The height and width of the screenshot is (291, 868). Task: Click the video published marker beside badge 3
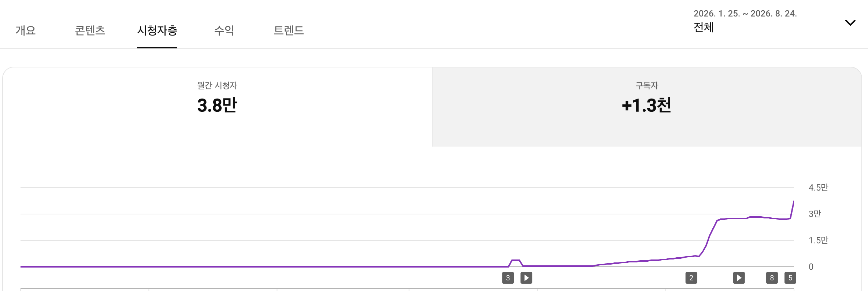(526, 278)
